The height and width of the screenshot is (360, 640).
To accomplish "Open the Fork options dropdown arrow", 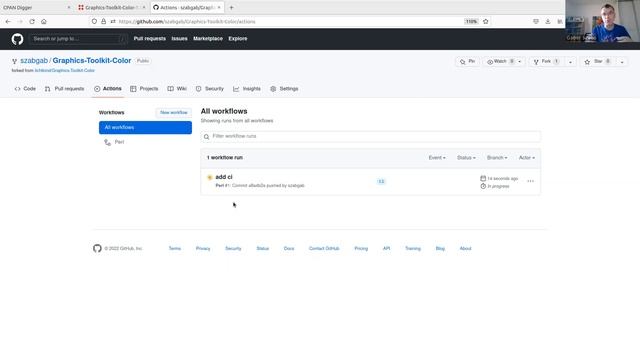I will (570, 62).
